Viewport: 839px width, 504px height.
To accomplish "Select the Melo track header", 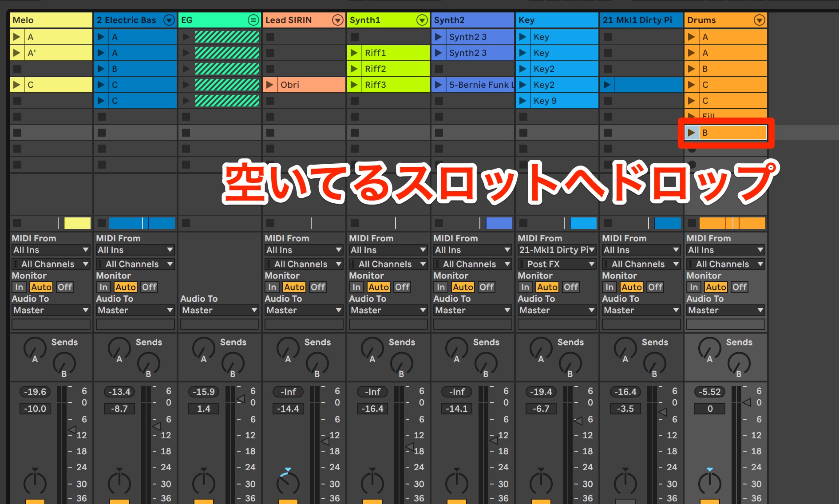I will (51, 20).
